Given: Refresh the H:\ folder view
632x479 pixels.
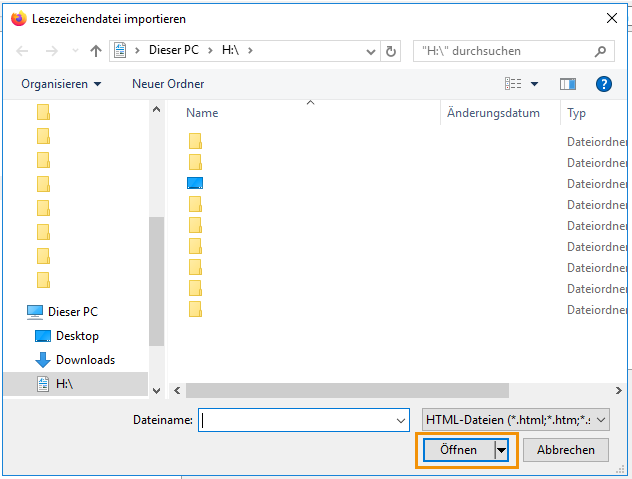Looking at the screenshot, I should (x=391, y=51).
